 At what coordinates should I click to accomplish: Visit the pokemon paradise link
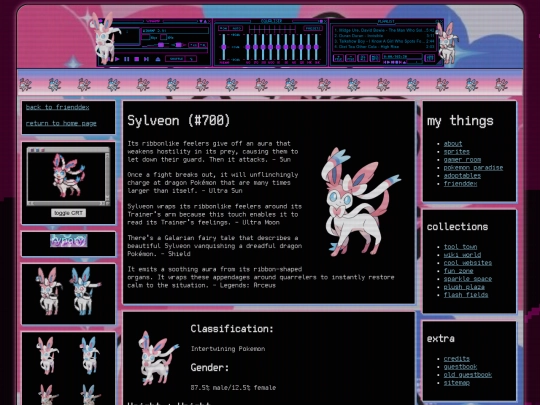pyautogui.click(x=473, y=167)
